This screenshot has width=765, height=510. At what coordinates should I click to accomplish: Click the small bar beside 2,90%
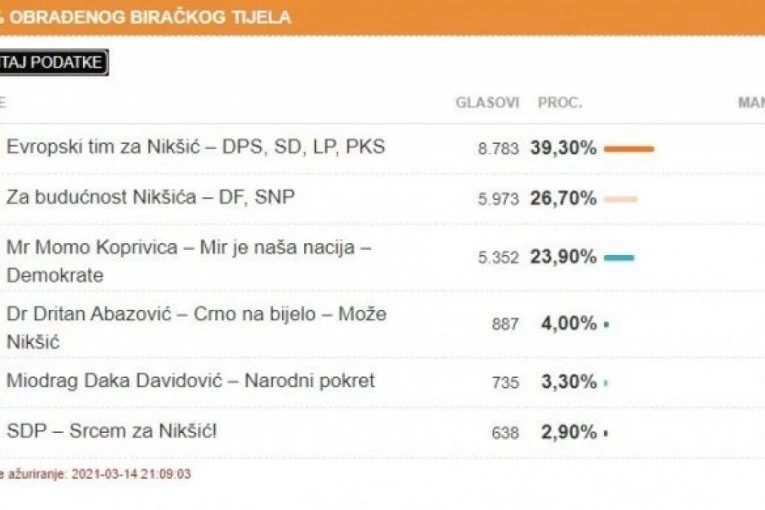[x=606, y=433]
